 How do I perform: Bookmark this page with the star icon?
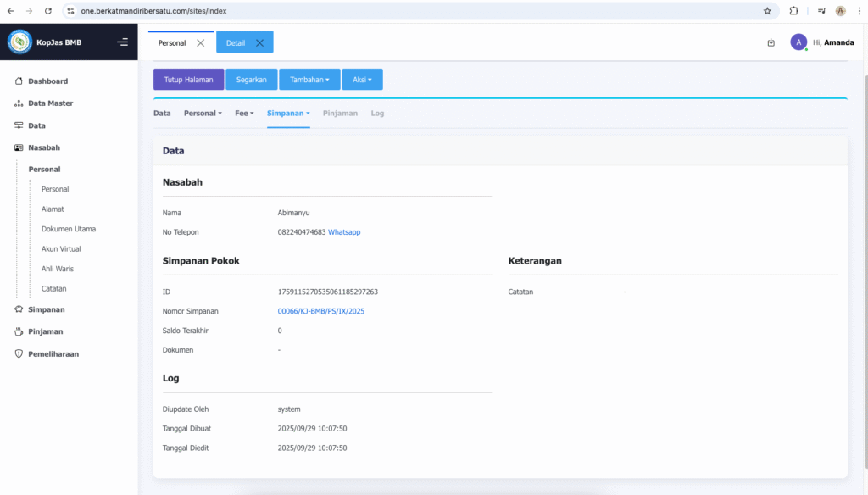(x=767, y=11)
